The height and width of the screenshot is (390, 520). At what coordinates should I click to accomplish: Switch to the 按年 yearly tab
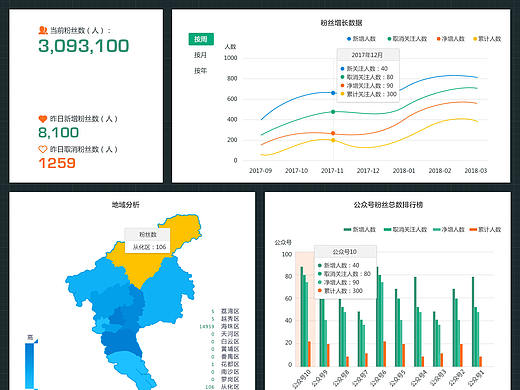click(x=201, y=71)
